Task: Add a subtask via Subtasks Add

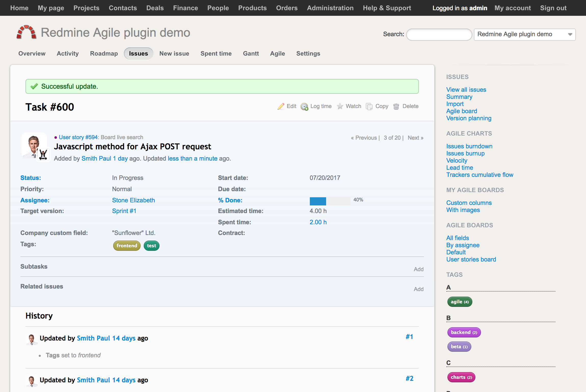Action: point(418,269)
